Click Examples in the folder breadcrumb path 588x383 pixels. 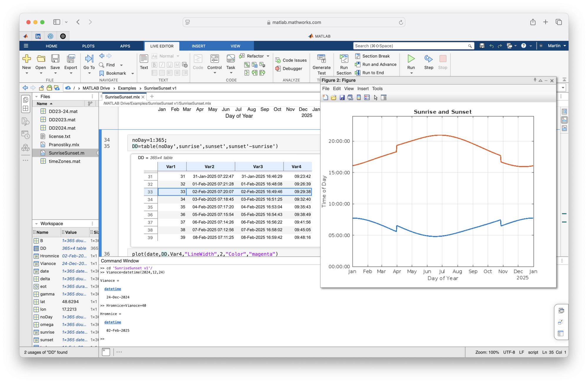tap(127, 88)
